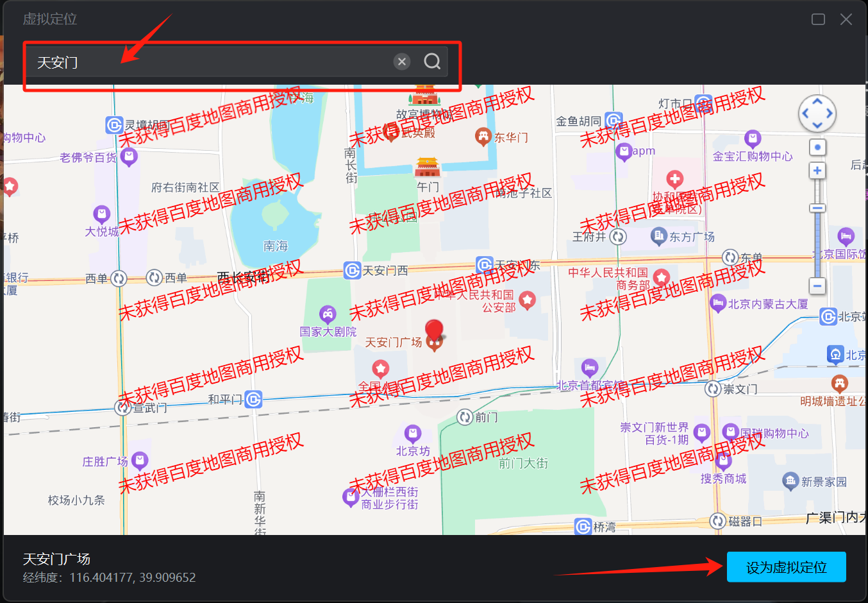This screenshot has height=603, width=868.
Task: Click the 北京内蒙古大厦 hotel icon
Action: [718, 303]
